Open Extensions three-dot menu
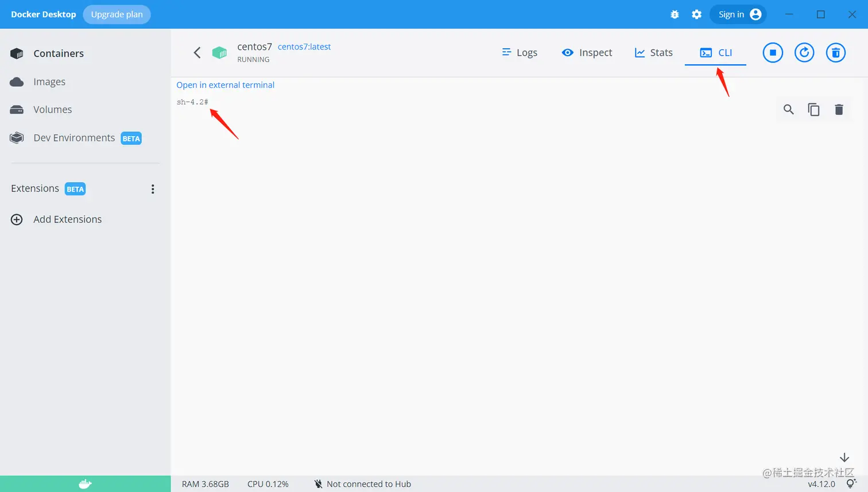The height and width of the screenshot is (492, 868). click(153, 189)
